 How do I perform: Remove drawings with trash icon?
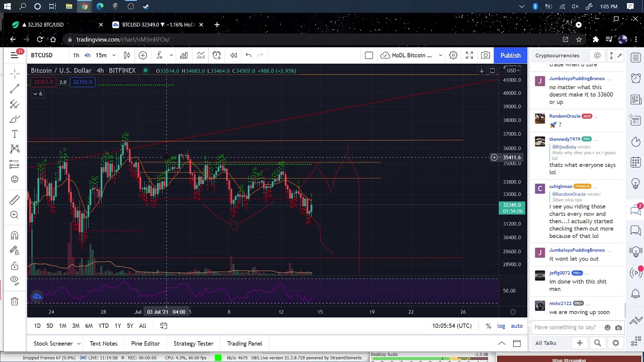(15, 302)
